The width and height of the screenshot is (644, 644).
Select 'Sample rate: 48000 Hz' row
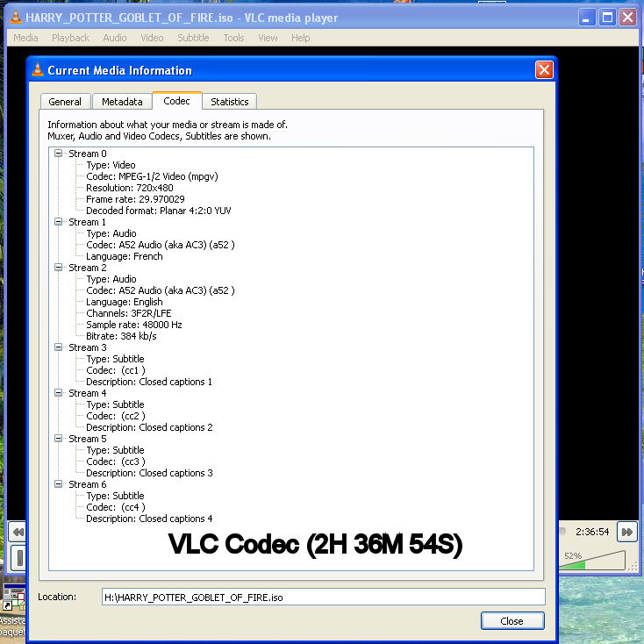click(x=134, y=325)
